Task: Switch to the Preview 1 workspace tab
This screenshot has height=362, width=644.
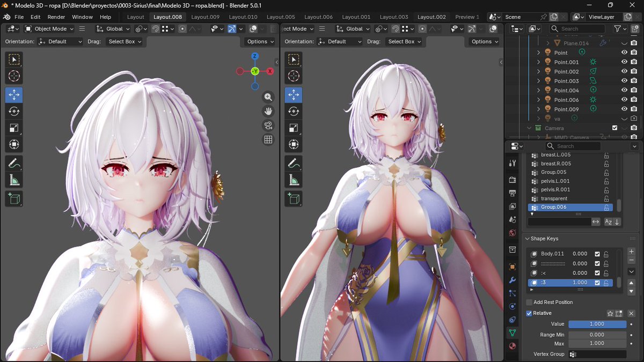Action: pos(467,17)
